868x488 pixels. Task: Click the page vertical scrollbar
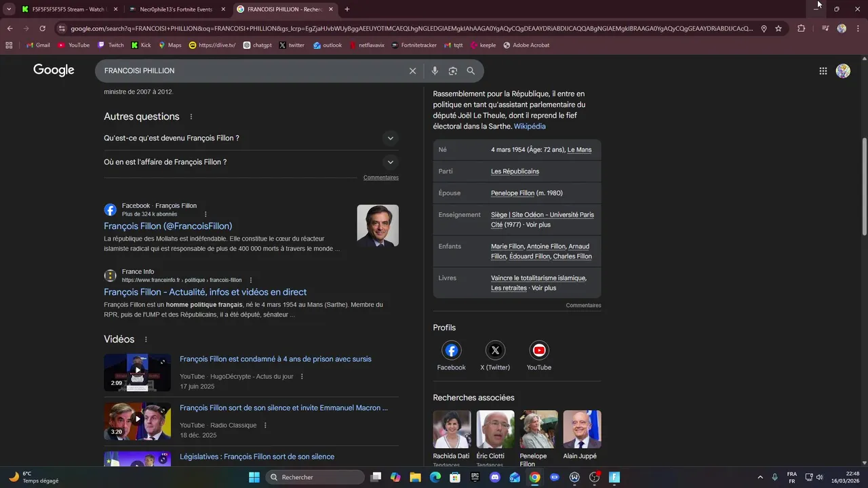(864, 186)
